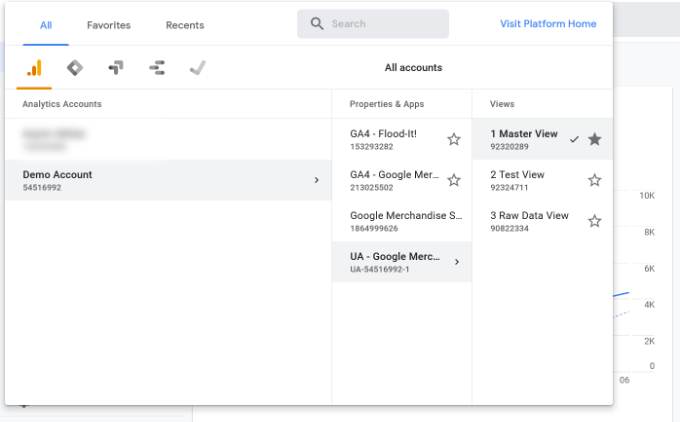
Task: Click the Properties & Apps column header
Action: [387, 104]
